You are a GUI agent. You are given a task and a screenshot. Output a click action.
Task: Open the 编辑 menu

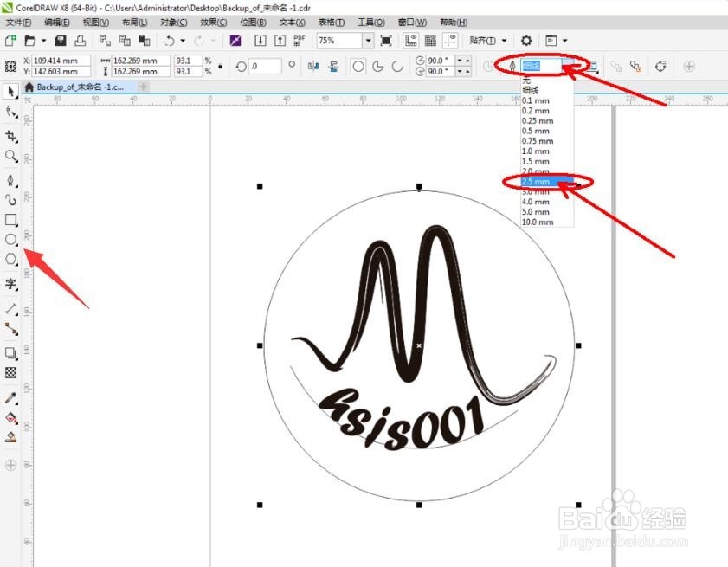click(x=56, y=23)
